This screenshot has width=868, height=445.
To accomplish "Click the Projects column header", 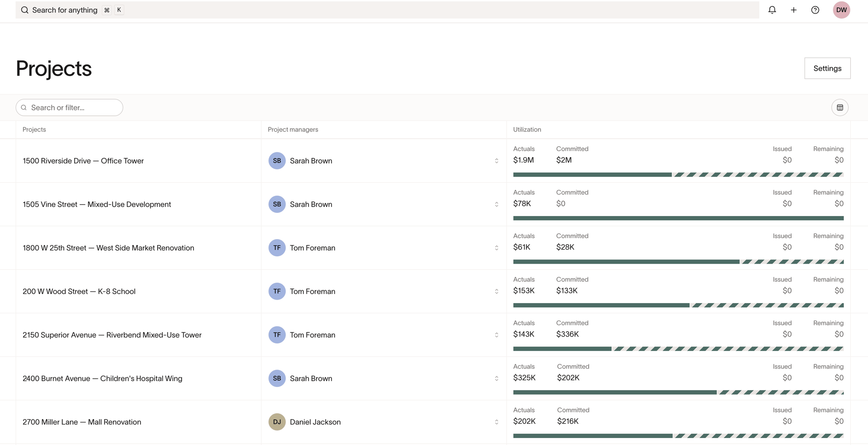I will coord(34,130).
